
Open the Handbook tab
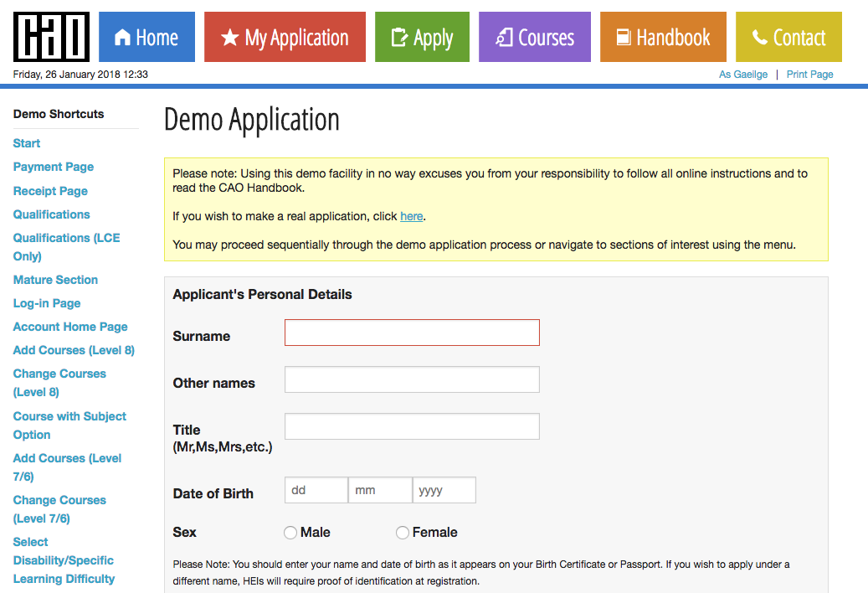pos(663,37)
